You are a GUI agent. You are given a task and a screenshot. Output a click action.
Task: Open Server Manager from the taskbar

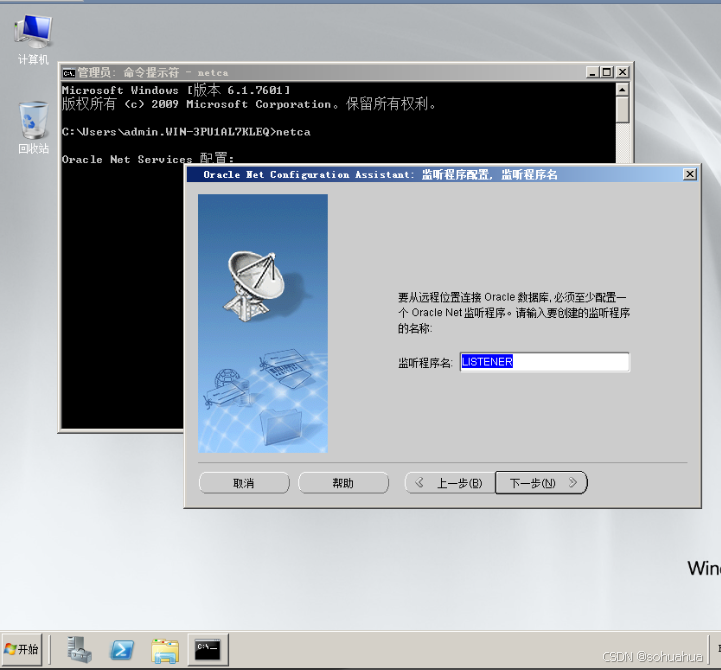coord(79,649)
